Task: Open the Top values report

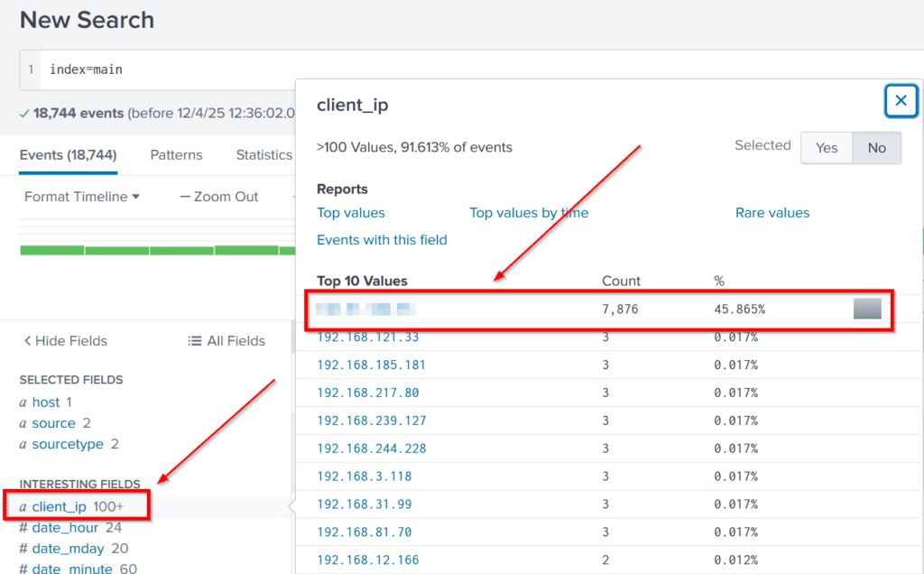Action: click(351, 213)
